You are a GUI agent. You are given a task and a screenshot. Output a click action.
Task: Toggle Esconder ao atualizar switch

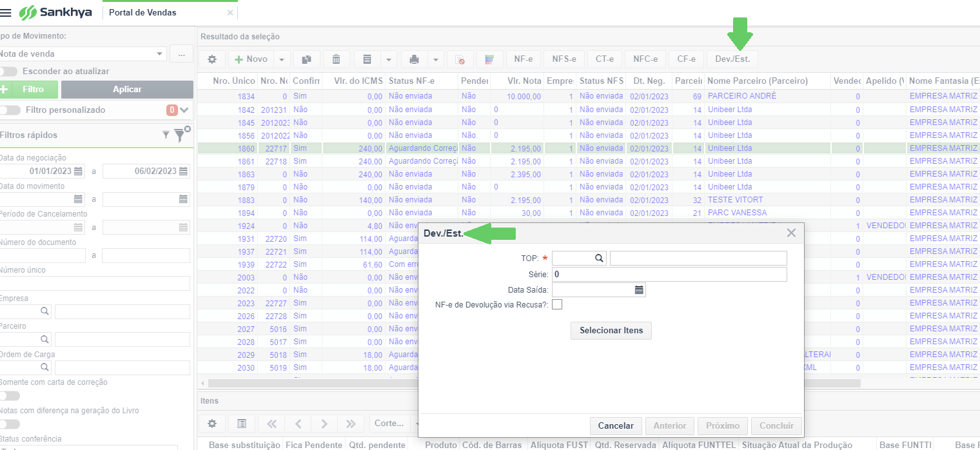tap(8, 72)
